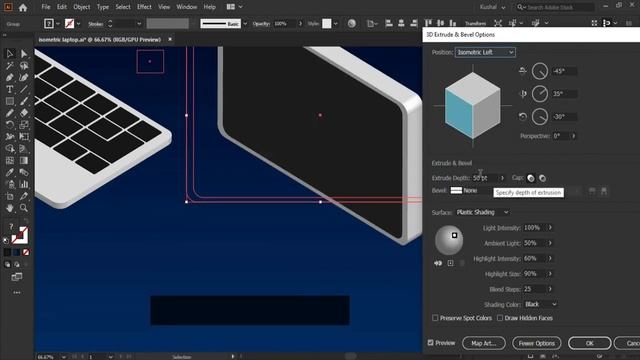Screen dimensions: 640x360
Task: Open Shading Color Black dropdown
Action: tap(541, 304)
